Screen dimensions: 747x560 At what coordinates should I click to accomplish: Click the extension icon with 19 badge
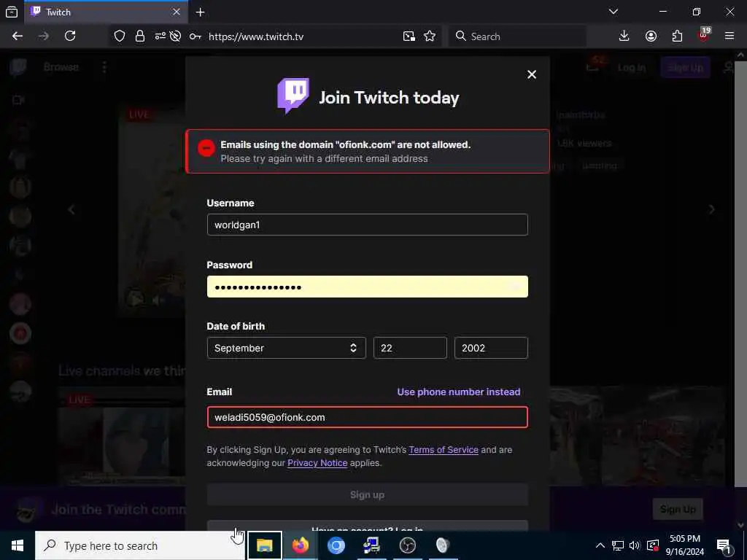pos(704,35)
